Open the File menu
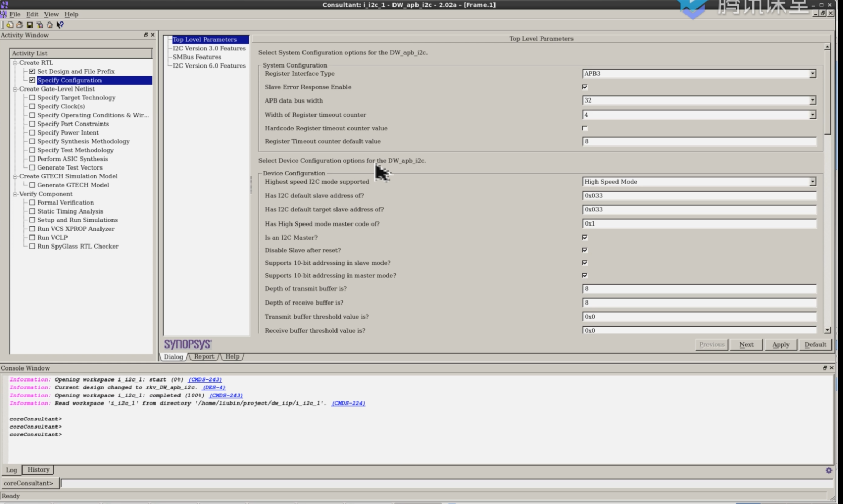This screenshot has height=504, width=843. pyautogui.click(x=15, y=14)
